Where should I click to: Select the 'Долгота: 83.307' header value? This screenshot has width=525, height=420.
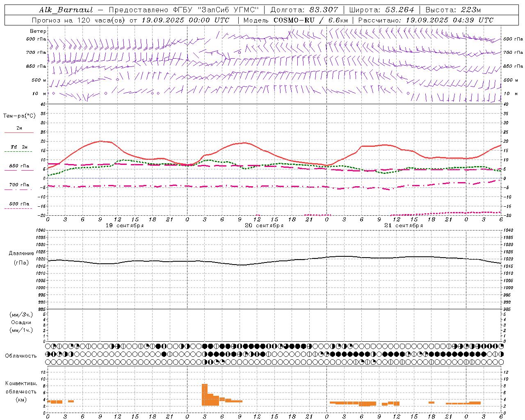pyautogui.click(x=304, y=10)
